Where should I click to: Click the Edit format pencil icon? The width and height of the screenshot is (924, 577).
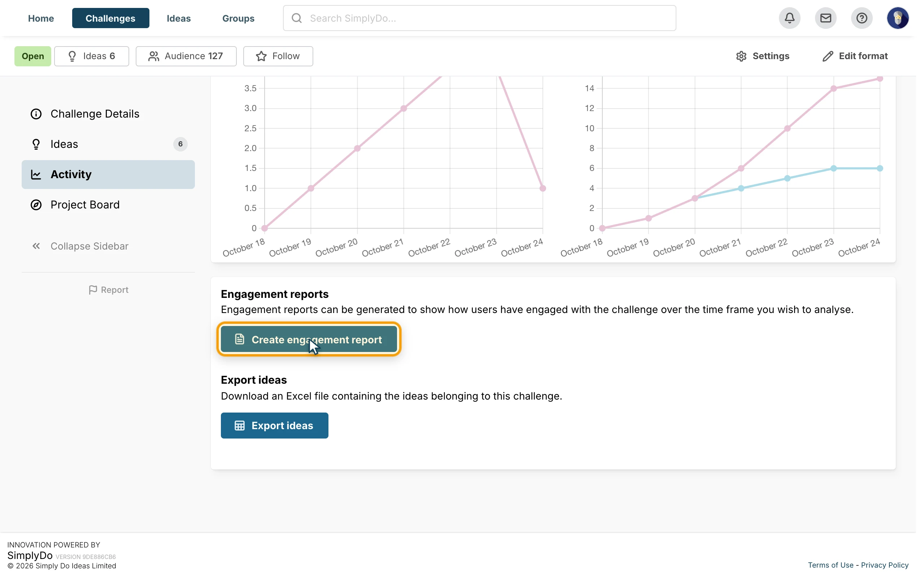tap(827, 56)
